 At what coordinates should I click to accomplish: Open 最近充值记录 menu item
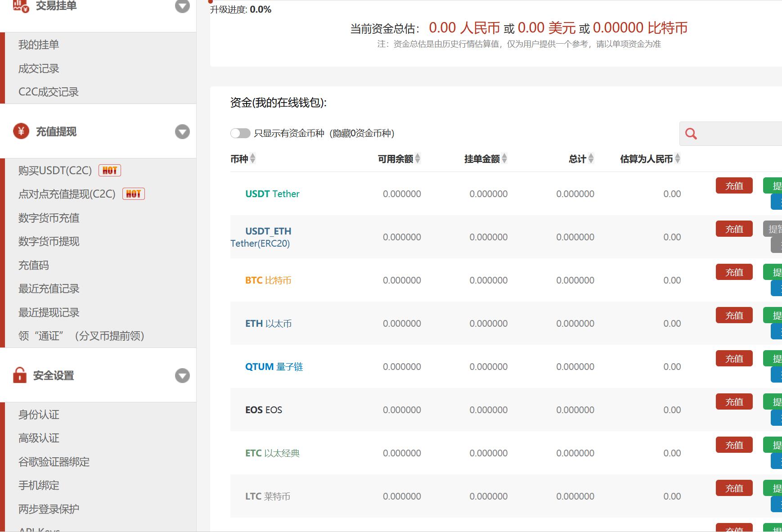49,289
